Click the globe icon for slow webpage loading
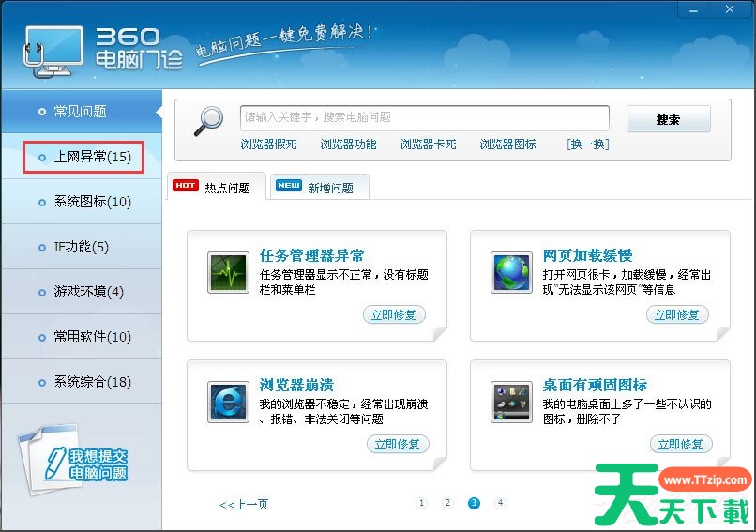 [x=511, y=272]
